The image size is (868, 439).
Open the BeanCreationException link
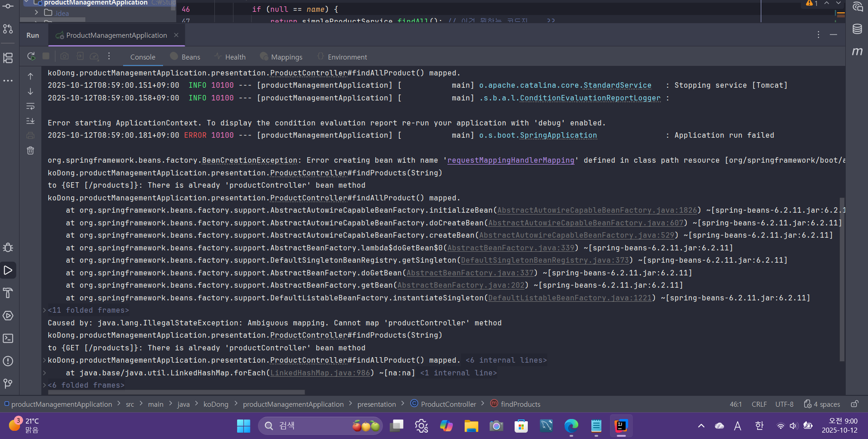(x=249, y=160)
